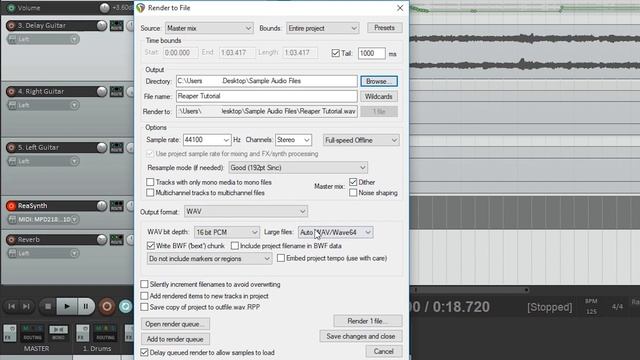Viewport: 640px width, 360px height.
Task: Start playback with the Play button
Action: pos(67,306)
